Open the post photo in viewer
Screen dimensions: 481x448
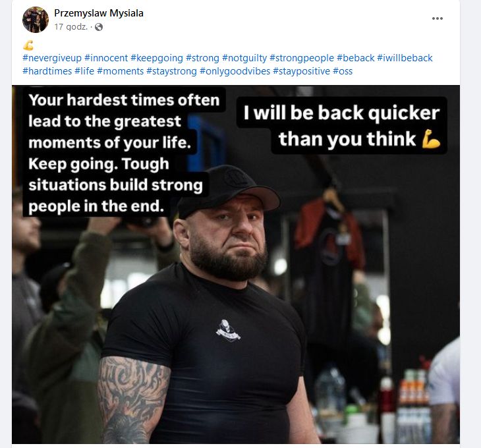click(x=236, y=264)
